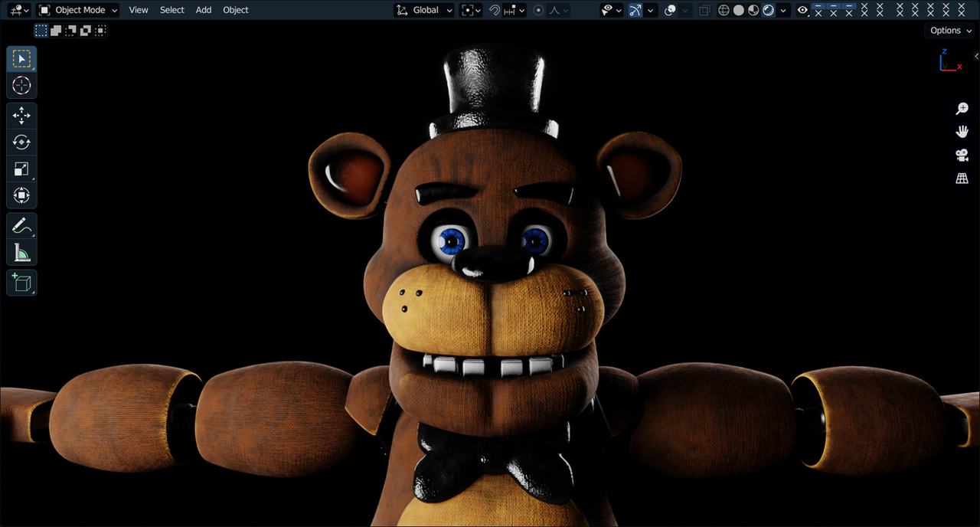Select the Add Cube tool

click(21, 283)
